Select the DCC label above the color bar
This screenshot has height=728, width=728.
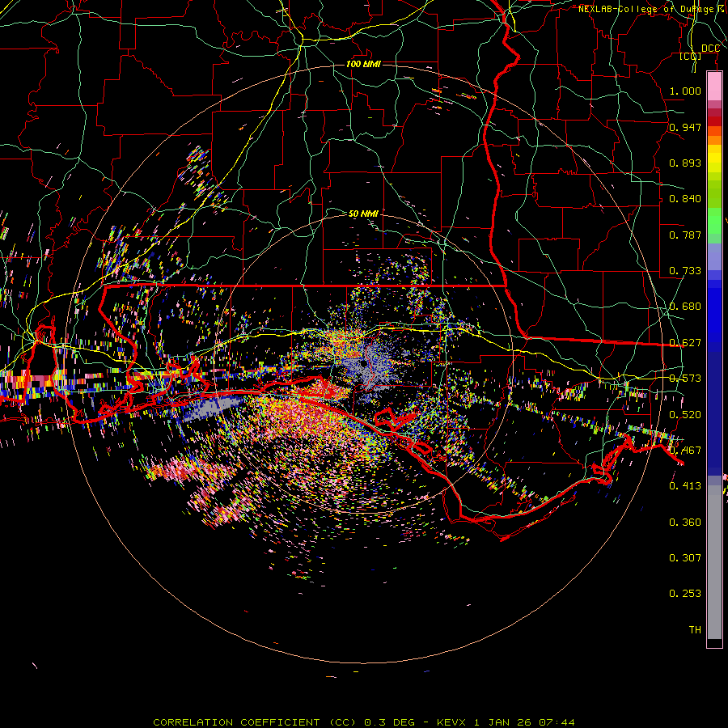710,49
